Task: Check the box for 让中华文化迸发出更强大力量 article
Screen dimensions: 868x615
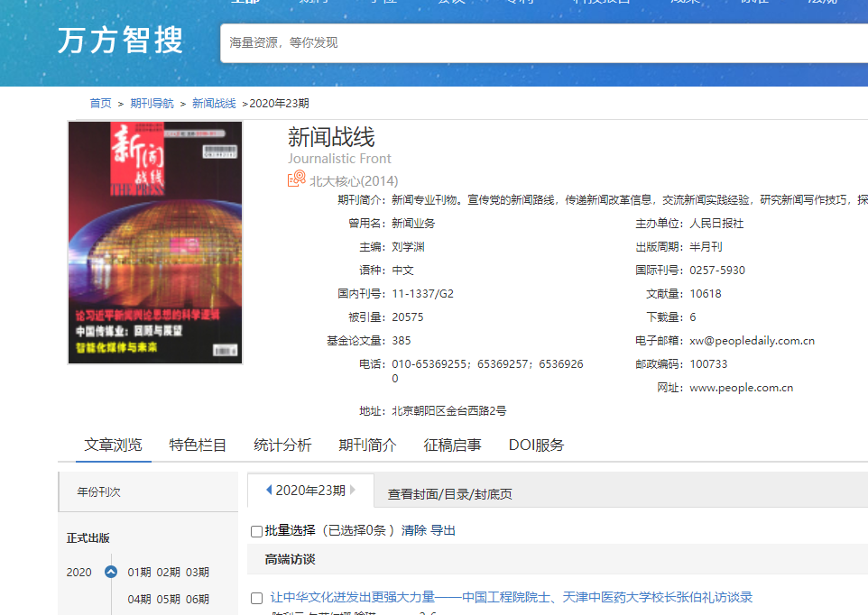Action: [x=257, y=598]
